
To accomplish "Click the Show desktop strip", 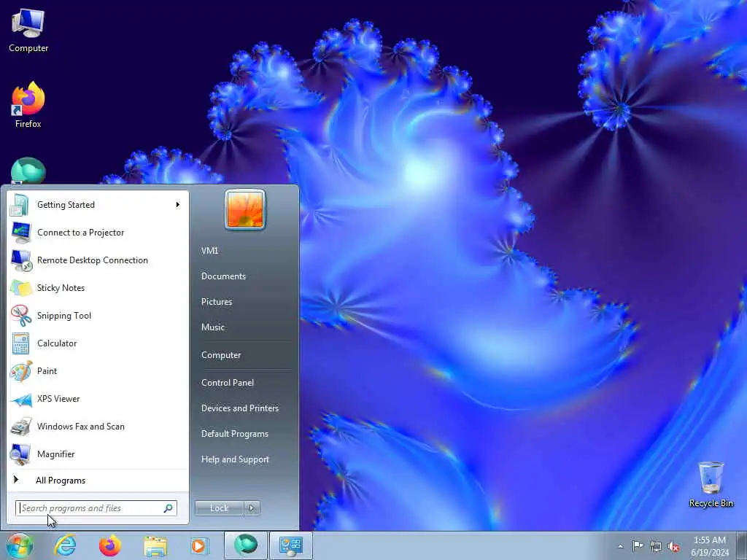I will 742,545.
